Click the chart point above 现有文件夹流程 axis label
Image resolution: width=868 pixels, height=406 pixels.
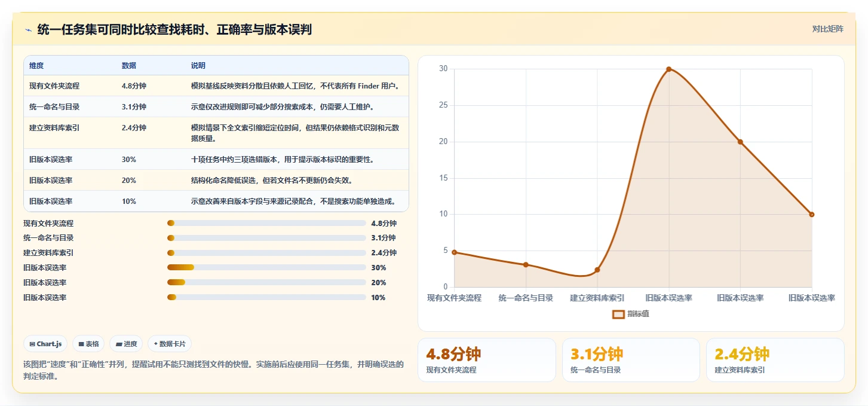454,252
